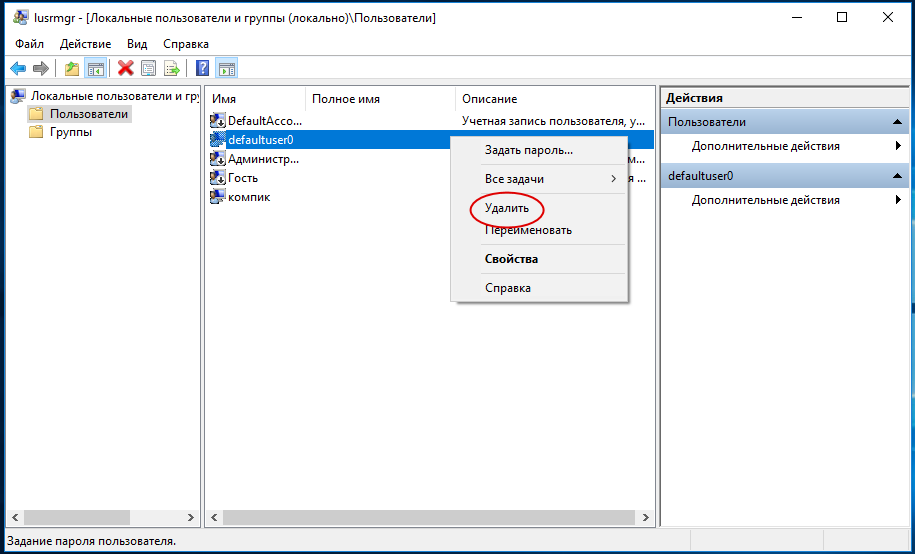Click Дополнительные действия under Пользователи
The height and width of the screenshot is (554, 915).
(x=765, y=146)
